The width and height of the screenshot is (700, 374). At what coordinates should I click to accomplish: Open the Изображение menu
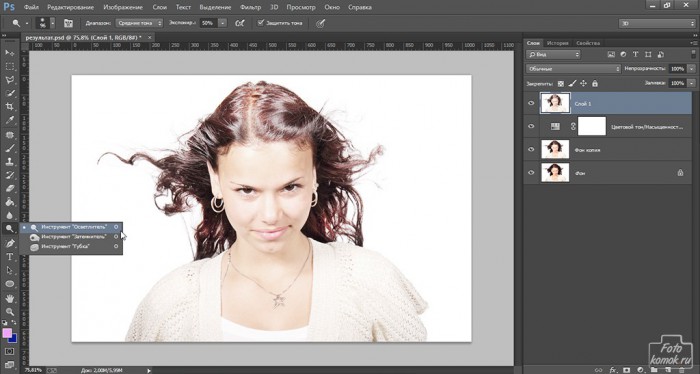(x=123, y=7)
